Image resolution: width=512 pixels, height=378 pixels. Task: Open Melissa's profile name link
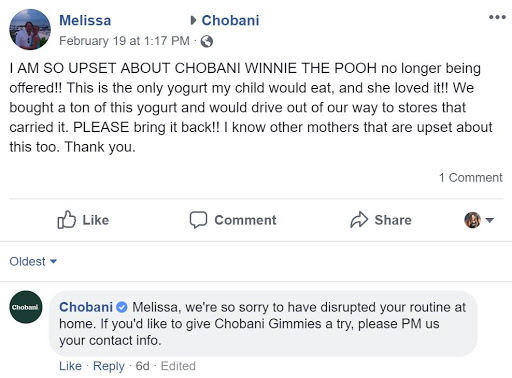pyautogui.click(x=85, y=21)
